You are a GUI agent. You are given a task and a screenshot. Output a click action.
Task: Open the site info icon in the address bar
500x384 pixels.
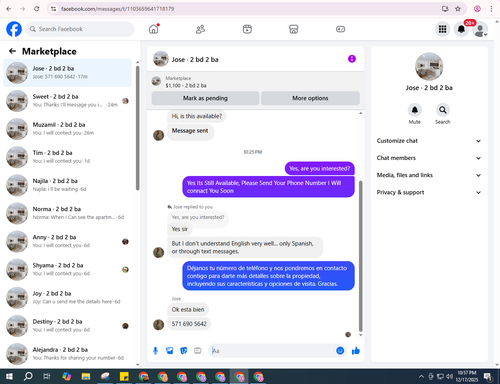53,9
